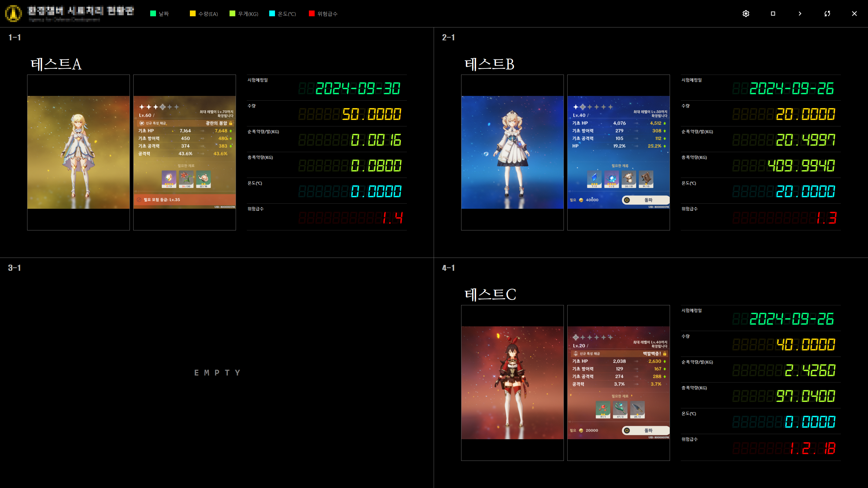
Task: Click 테스트B value 20.4997
Action: point(806,140)
